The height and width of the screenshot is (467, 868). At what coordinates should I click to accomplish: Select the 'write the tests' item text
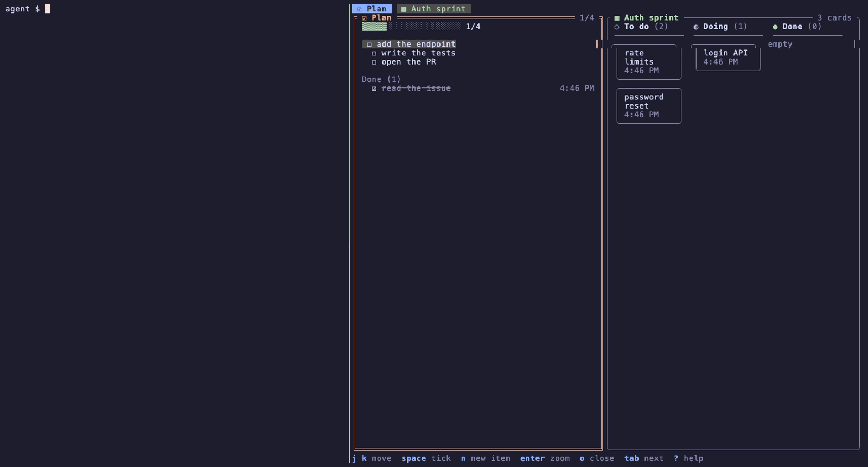418,53
